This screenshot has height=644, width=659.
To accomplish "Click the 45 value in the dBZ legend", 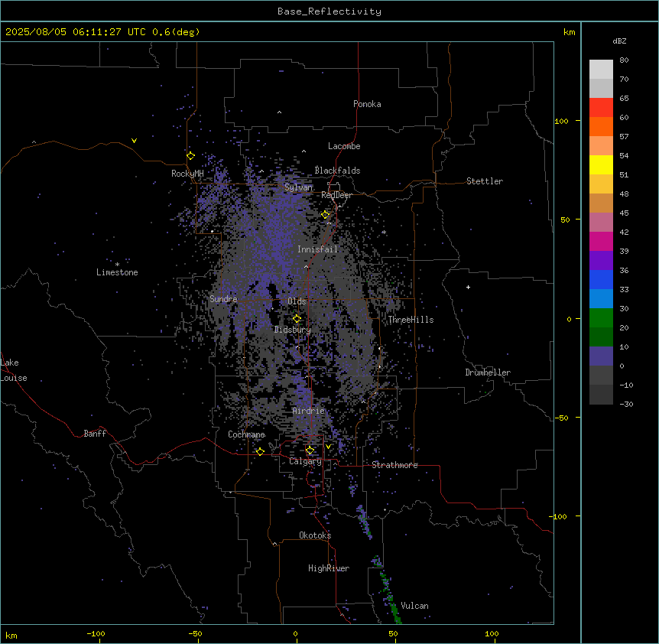I will tap(624, 213).
